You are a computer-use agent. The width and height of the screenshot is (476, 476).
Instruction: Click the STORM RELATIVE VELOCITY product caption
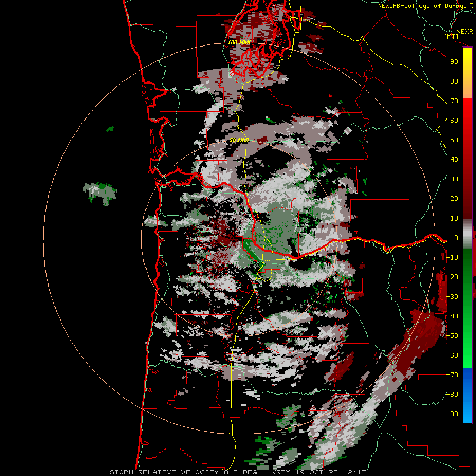166,472
